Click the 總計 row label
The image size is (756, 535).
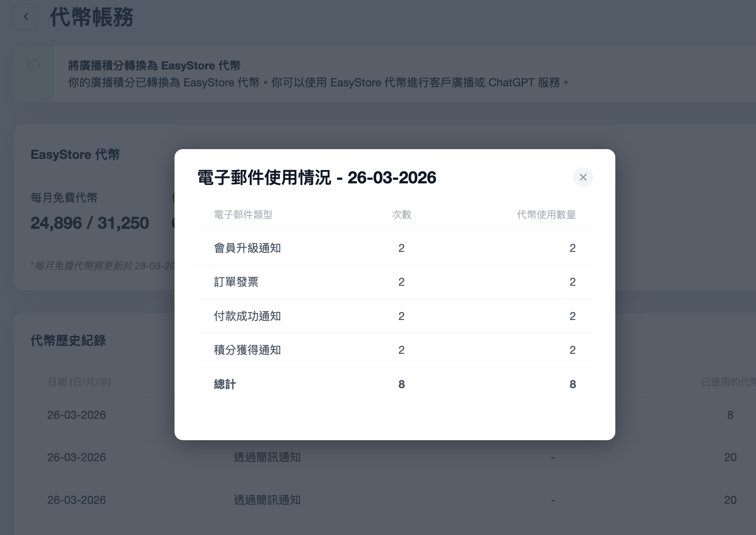[225, 384]
